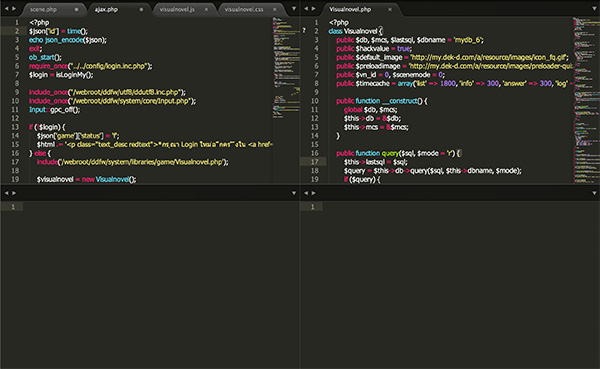Click the "public function query" line
Viewport: 600px width, 369px height.
399,153
